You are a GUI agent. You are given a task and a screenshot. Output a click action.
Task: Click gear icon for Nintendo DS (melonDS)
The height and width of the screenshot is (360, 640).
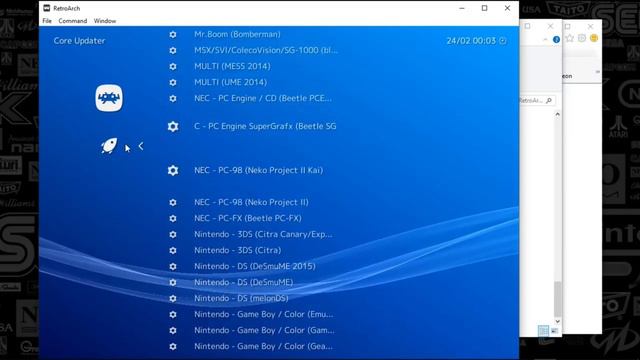tap(173, 298)
